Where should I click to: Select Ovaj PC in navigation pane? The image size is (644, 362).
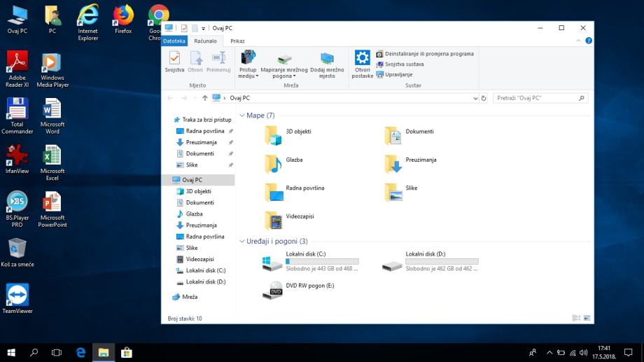point(199,180)
